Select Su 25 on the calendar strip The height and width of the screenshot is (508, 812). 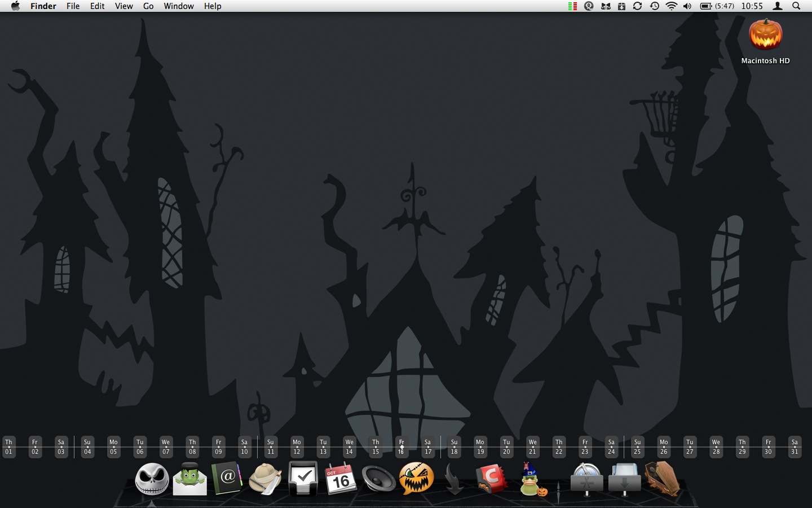pyautogui.click(x=637, y=447)
